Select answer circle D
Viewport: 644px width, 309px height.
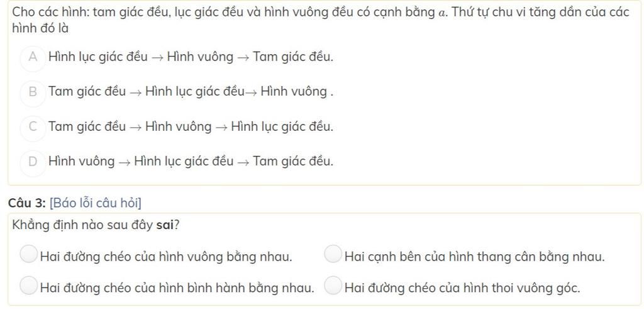point(33,162)
